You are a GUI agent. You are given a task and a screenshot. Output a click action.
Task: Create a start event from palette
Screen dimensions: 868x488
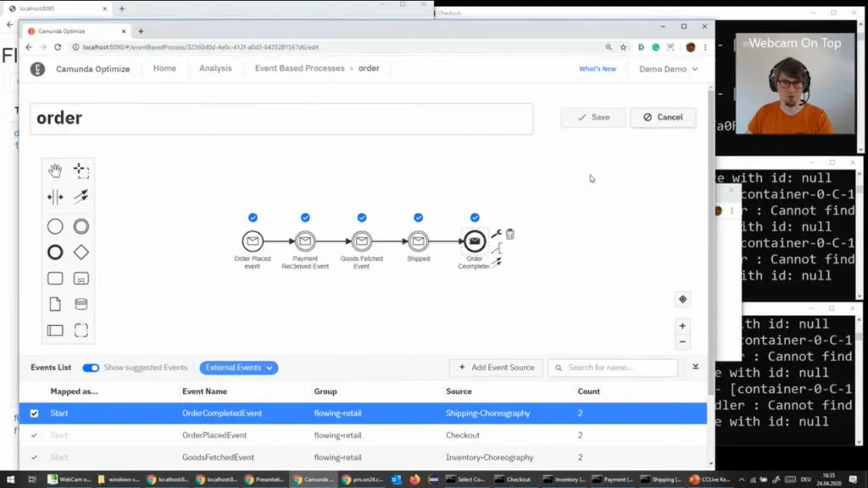click(55, 226)
